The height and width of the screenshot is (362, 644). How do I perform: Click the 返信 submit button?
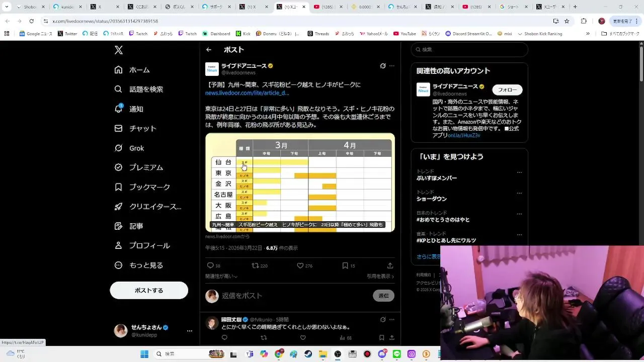(x=383, y=296)
